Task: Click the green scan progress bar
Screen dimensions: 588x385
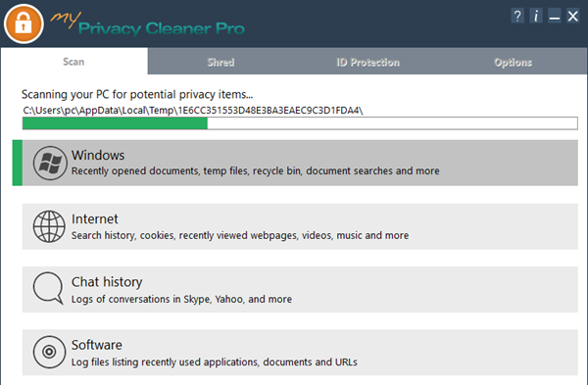Action: (300, 123)
